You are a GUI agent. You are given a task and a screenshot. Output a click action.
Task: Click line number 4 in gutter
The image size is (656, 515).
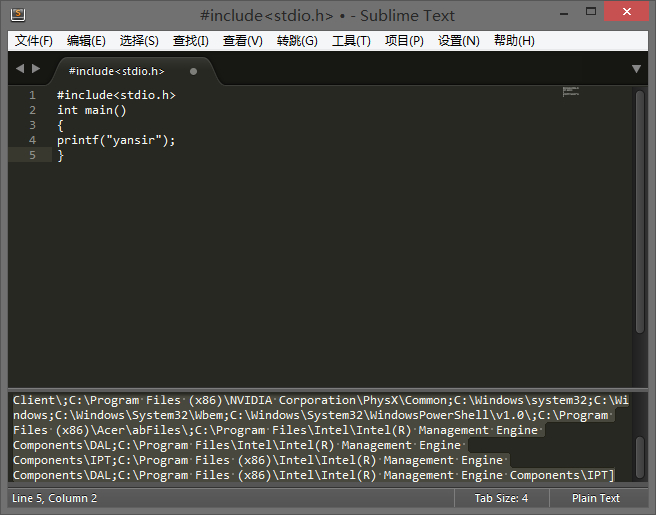coord(32,141)
